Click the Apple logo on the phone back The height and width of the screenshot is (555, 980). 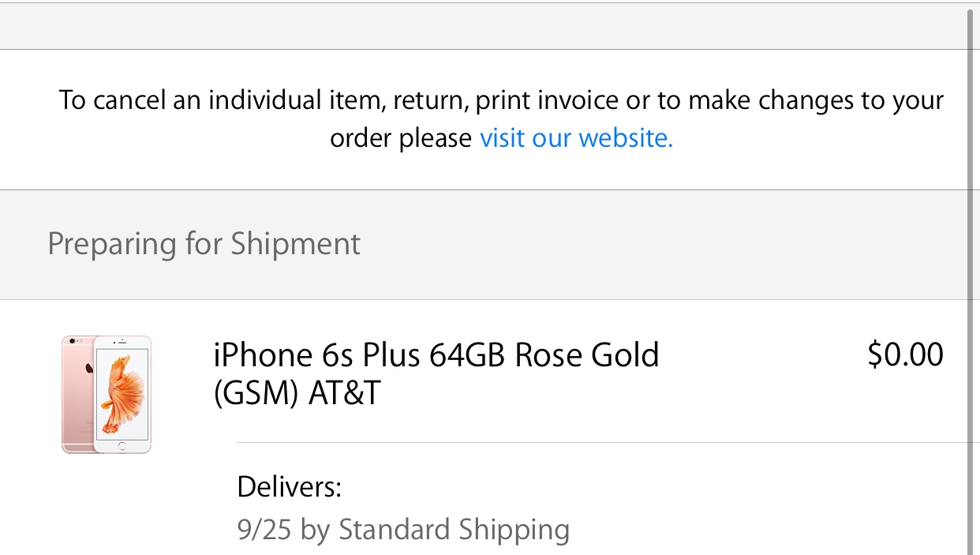tap(89, 369)
